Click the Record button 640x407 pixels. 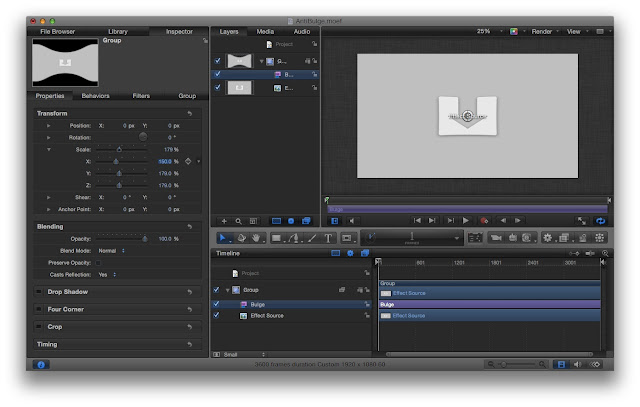(x=484, y=221)
